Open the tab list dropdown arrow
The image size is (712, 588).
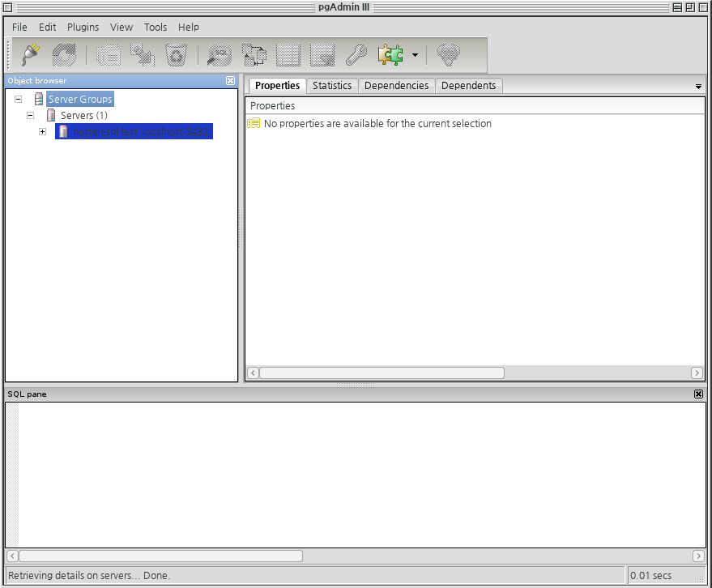click(x=698, y=87)
